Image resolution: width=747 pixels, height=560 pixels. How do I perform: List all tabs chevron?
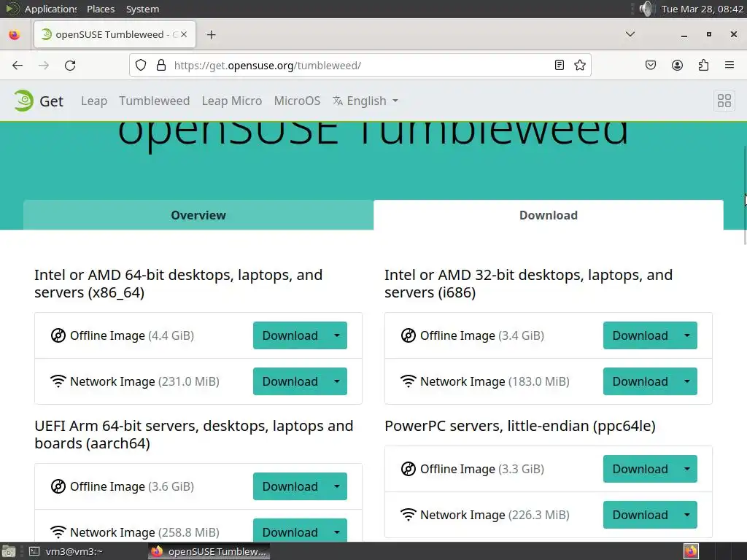pos(630,34)
